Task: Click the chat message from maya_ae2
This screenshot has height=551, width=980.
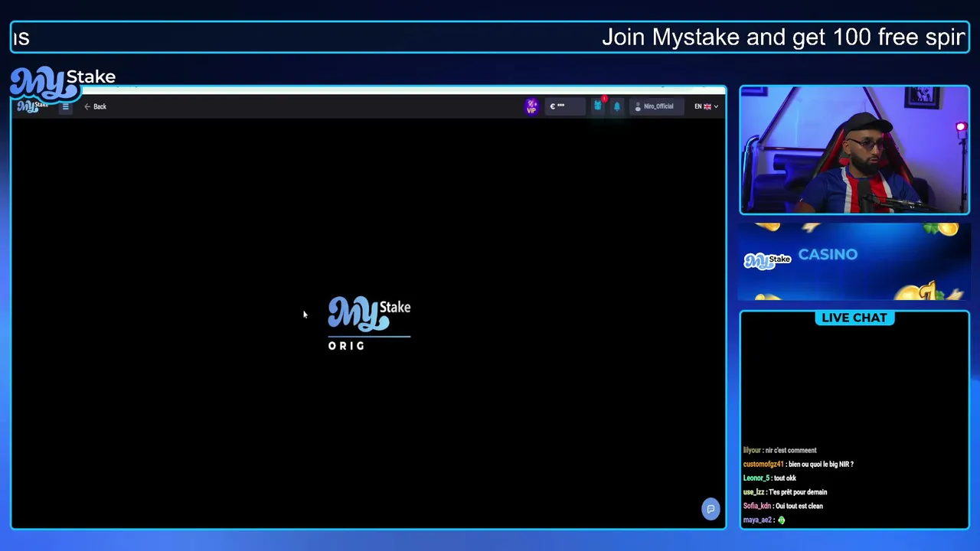Action: point(764,520)
